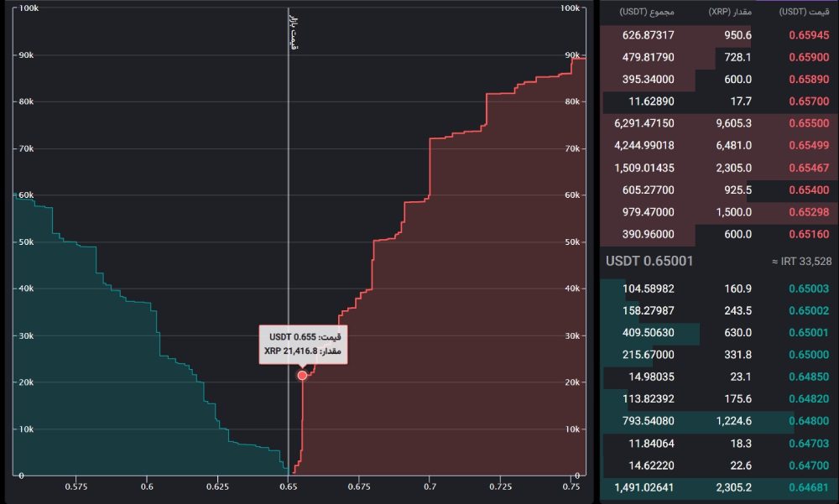The width and height of the screenshot is (839, 504).
Task: Select the sell order priced 0.65945
Action: click(809, 35)
